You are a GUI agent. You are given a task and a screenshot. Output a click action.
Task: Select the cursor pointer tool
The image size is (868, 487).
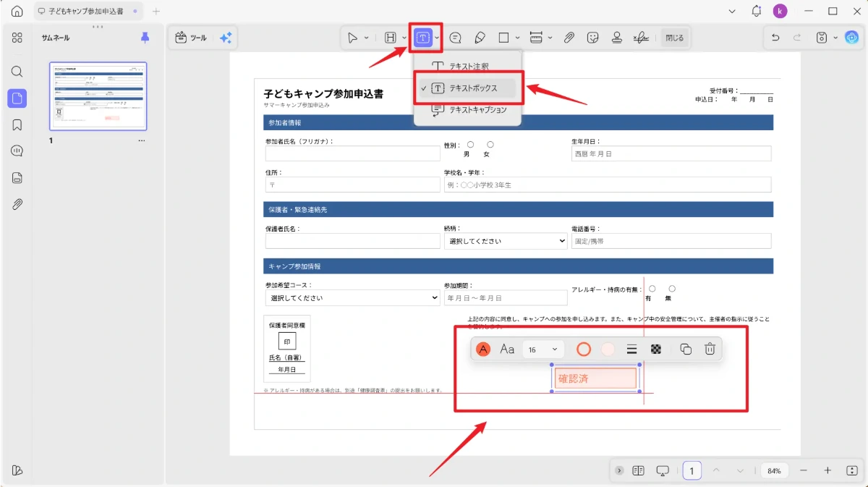[x=353, y=38]
